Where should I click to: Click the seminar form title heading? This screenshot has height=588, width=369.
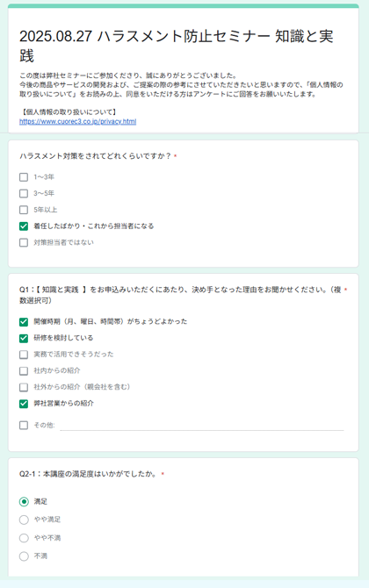(177, 46)
